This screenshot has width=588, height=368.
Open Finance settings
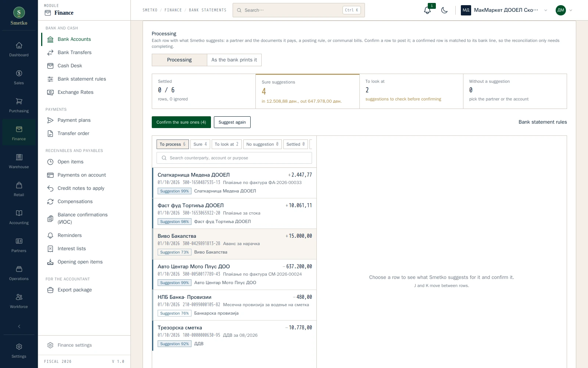75,345
